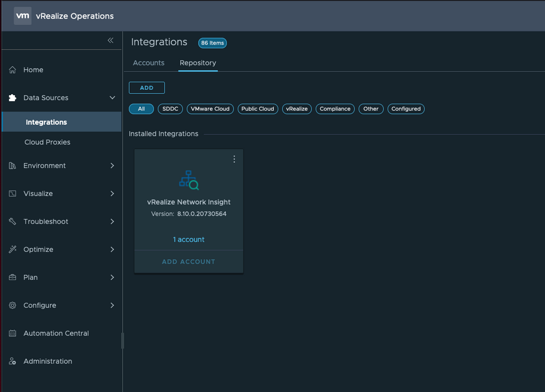Click the VMware vm logo icon
Screen dimensions: 545x392
[22, 16]
